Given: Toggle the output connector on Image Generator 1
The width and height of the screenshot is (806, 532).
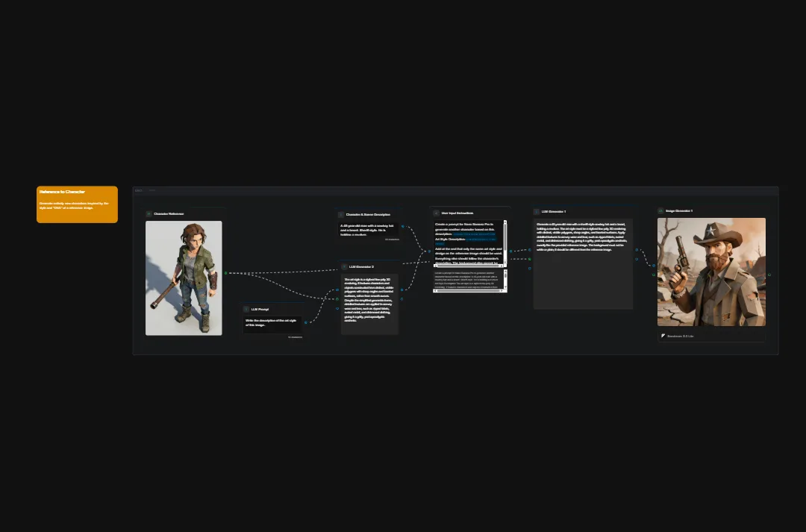Looking at the screenshot, I should click(769, 275).
